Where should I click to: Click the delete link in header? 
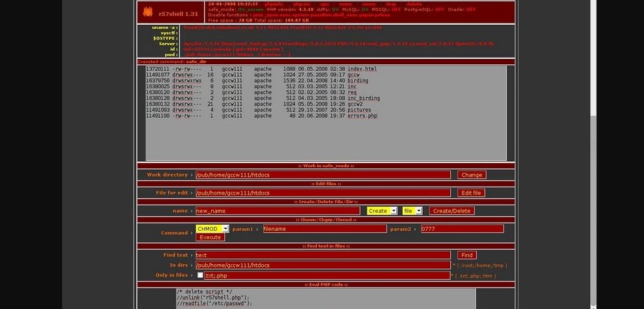pos(414,4)
